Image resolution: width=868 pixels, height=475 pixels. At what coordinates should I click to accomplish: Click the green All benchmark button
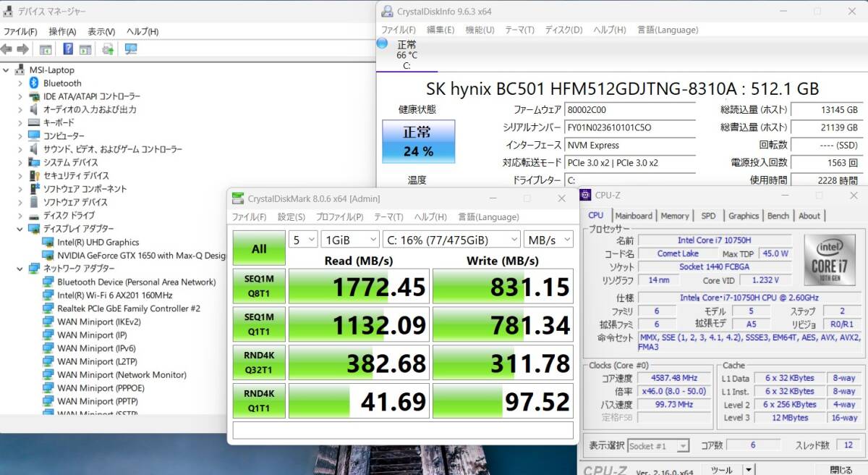pos(258,248)
